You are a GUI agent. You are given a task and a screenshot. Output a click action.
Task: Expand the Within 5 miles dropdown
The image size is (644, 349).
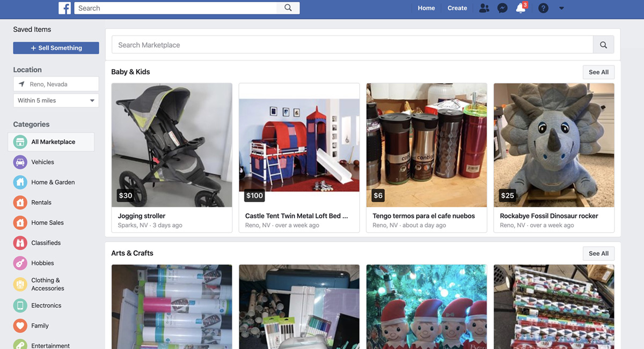coord(56,100)
